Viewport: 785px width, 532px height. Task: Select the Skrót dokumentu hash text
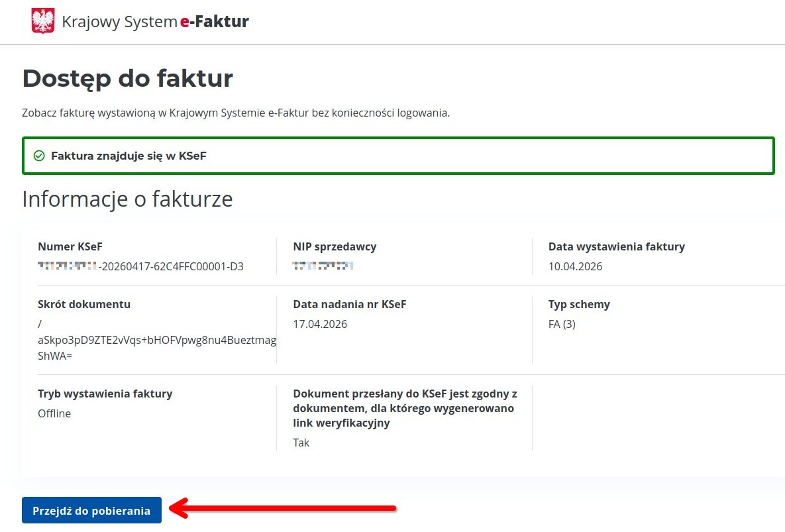157,340
